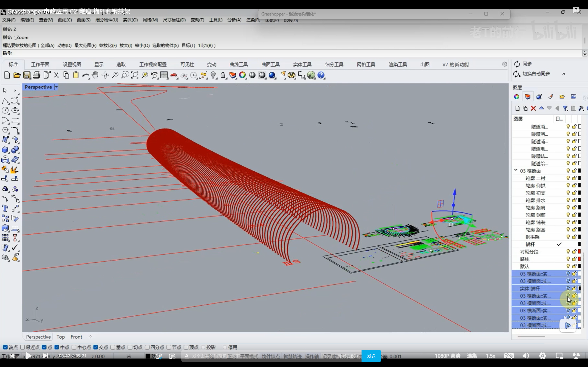Collapse the 03 横断面 layer group
This screenshot has width=588, height=367.
coord(516,170)
